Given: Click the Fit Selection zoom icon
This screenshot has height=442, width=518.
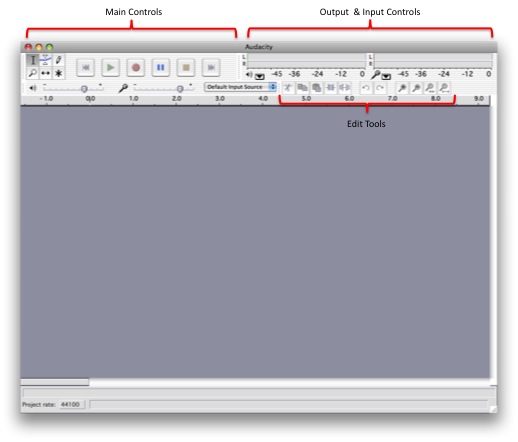Looking at the screenshot, I should coord(430,88).
